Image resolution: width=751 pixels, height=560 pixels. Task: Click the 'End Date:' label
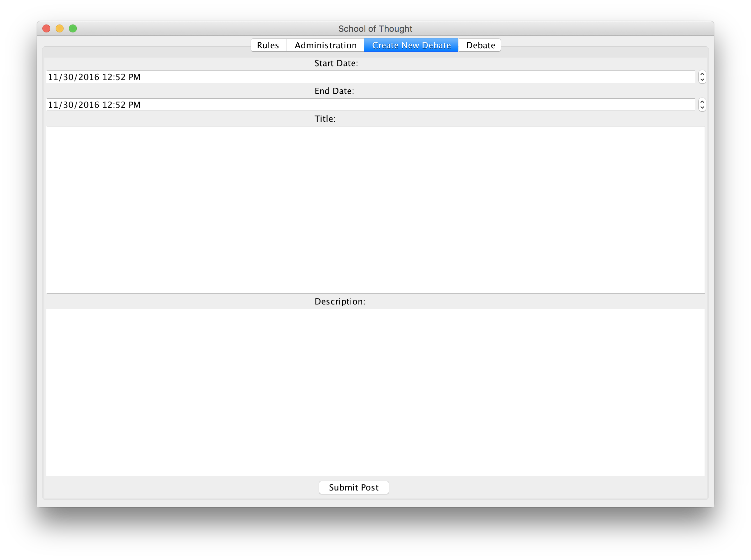pyautogui.click(x=334, y=91)
